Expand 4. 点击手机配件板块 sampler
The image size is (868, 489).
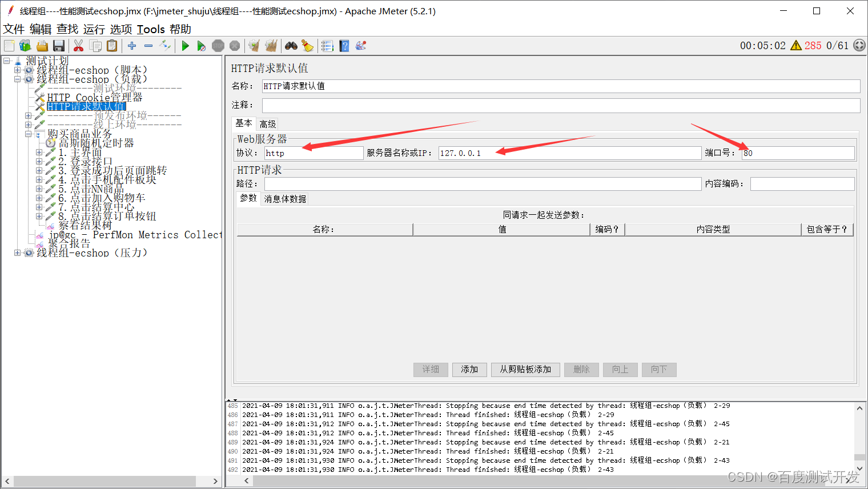click(39, 179)
